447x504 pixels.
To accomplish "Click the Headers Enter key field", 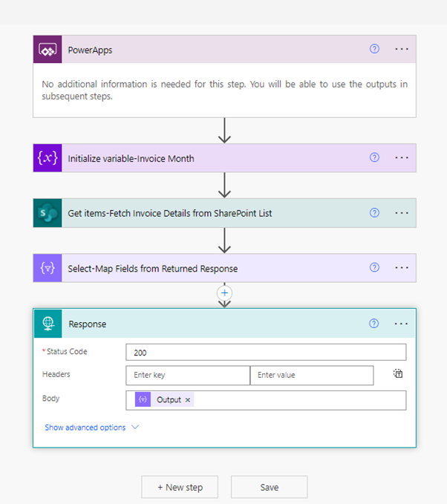I will pyautogui.click(x=188, y=375).
